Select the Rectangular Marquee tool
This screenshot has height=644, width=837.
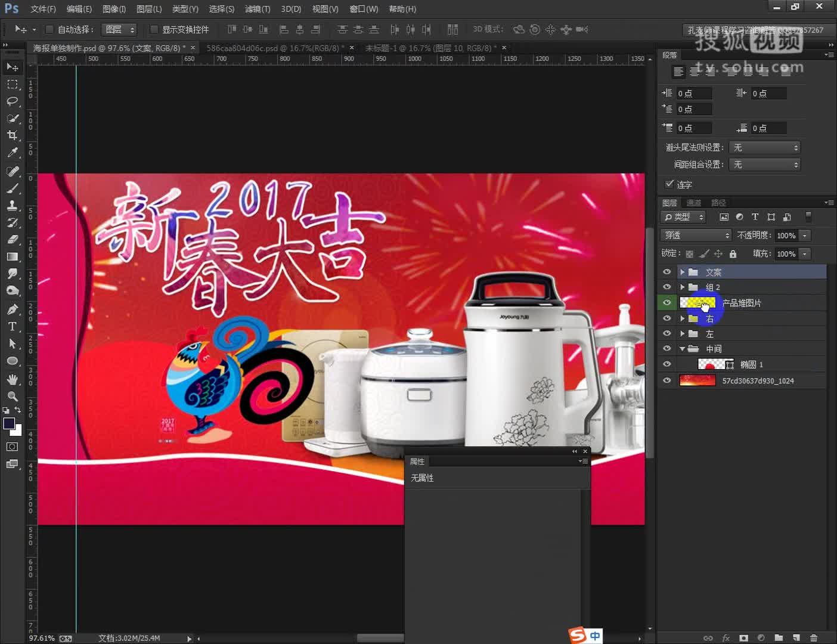point(13,84)
